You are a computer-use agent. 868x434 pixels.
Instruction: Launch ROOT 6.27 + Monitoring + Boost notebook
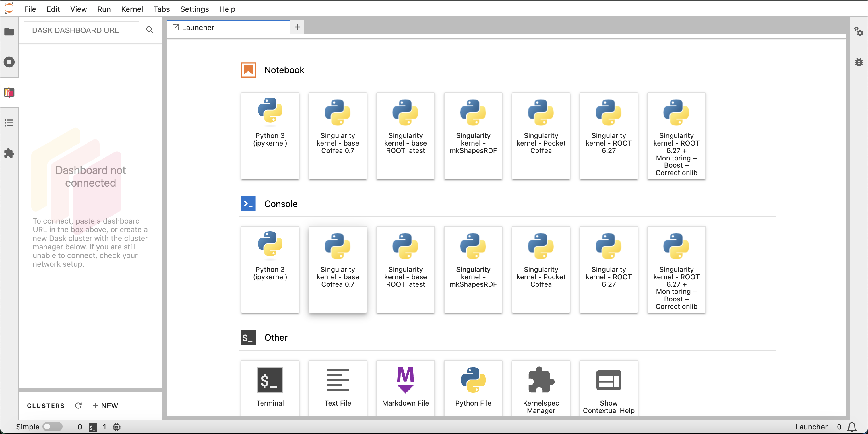pos(676,136)
